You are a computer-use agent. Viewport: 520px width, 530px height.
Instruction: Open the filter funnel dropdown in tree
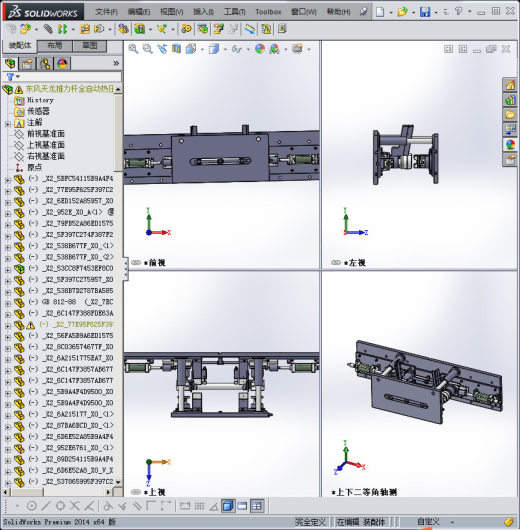click(x=13, y=77)
